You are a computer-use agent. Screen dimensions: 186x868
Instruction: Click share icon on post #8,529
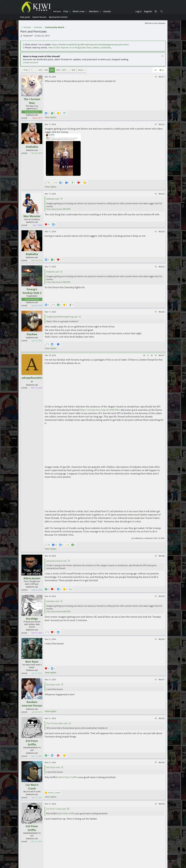tap(156, 596)
